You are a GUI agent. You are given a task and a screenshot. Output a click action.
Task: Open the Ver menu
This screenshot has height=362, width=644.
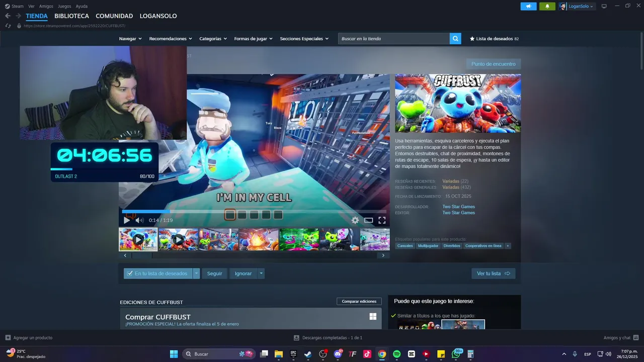pyautogui.click(x=31, y=6)
